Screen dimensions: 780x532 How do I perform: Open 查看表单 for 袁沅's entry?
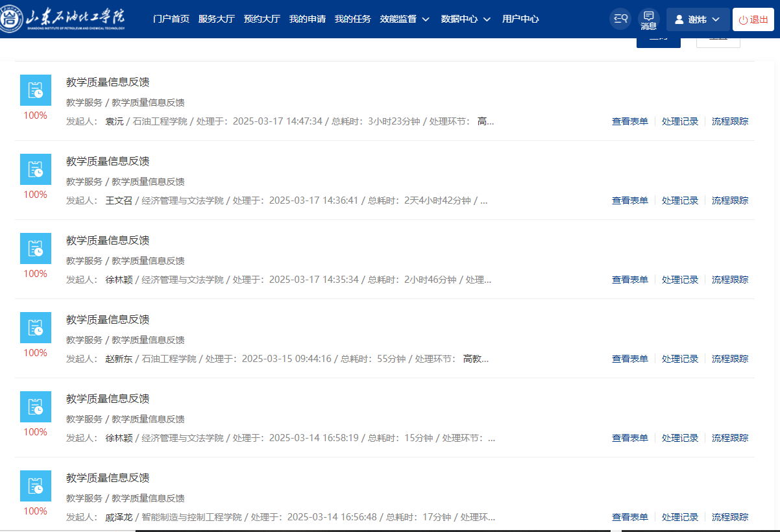[629, 121]
